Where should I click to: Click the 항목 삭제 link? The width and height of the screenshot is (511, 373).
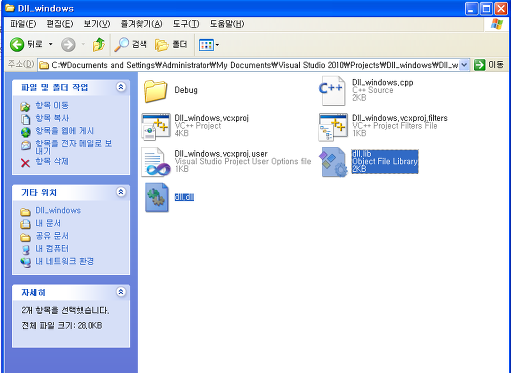point(52,162)
